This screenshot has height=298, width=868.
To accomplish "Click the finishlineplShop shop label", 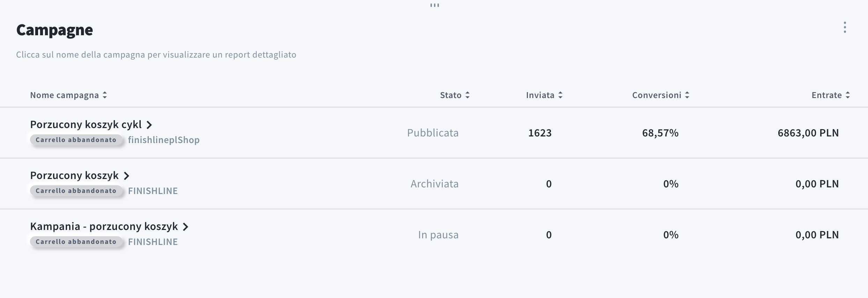I will [164, 140].
